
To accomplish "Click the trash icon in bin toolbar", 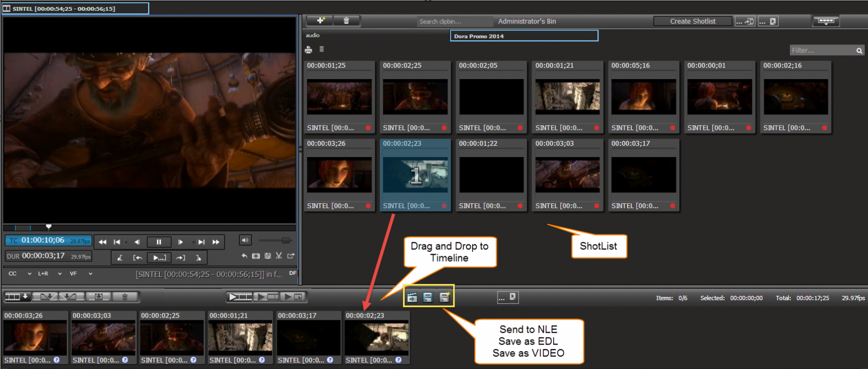I will 346,21.
